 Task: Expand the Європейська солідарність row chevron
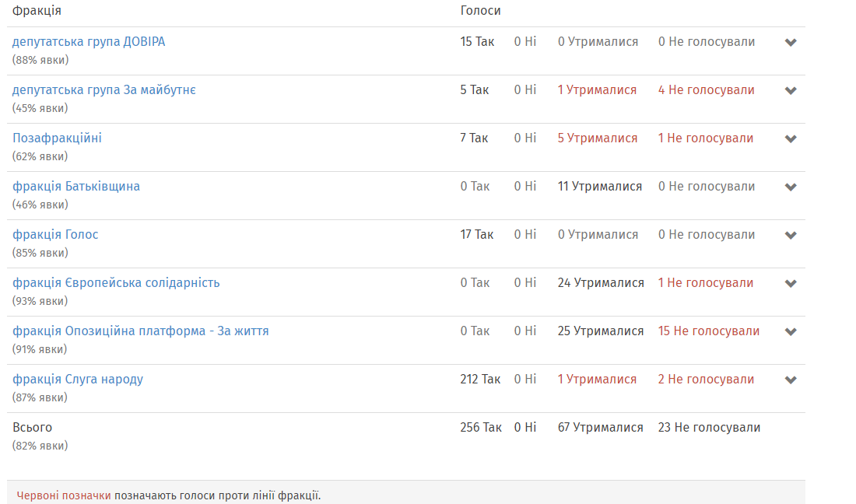pos(791,283)
